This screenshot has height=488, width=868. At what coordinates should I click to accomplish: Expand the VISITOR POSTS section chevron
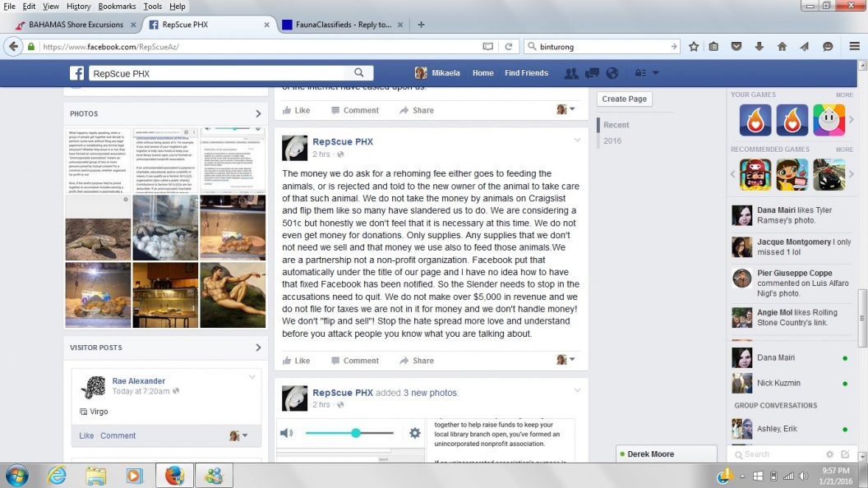click(258, 348)
